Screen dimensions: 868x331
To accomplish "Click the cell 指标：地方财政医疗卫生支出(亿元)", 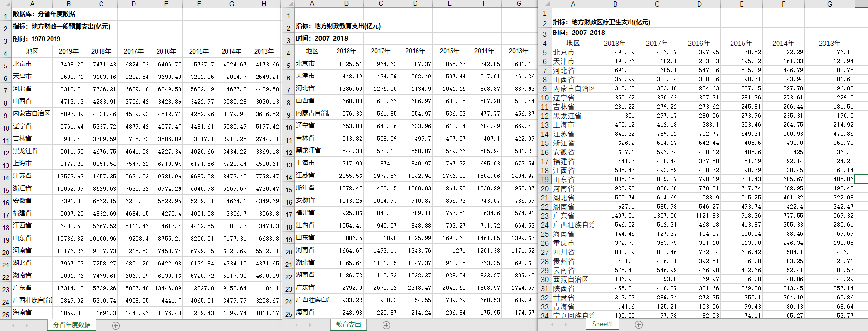I will (x=601, y=22).
